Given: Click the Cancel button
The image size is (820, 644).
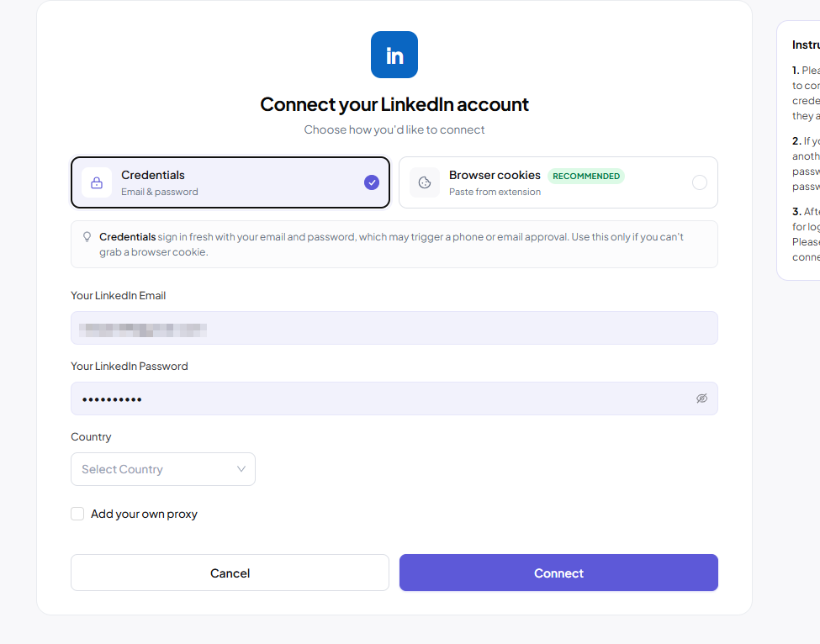Looking at the screenshot, I should point(230,573).
